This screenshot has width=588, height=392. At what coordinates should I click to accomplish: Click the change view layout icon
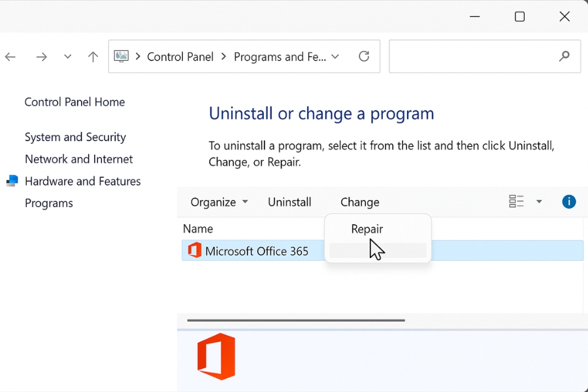pos(516,202)
